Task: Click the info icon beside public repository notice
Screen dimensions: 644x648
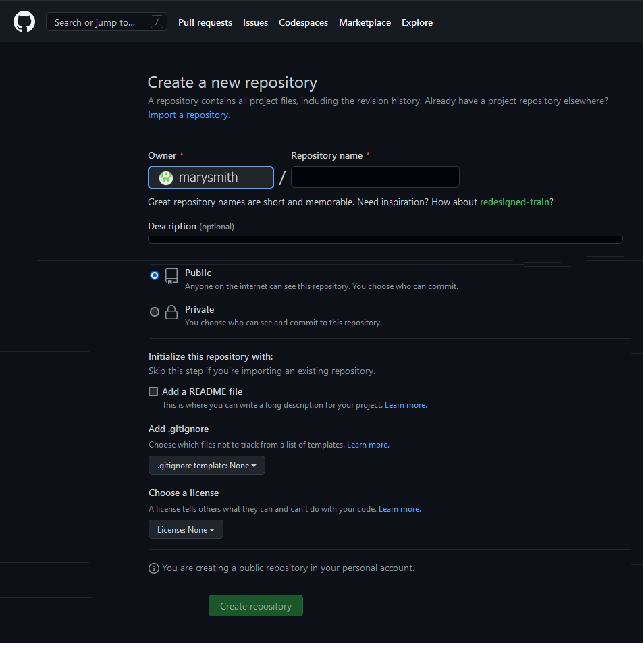Action: pos(154,569)
